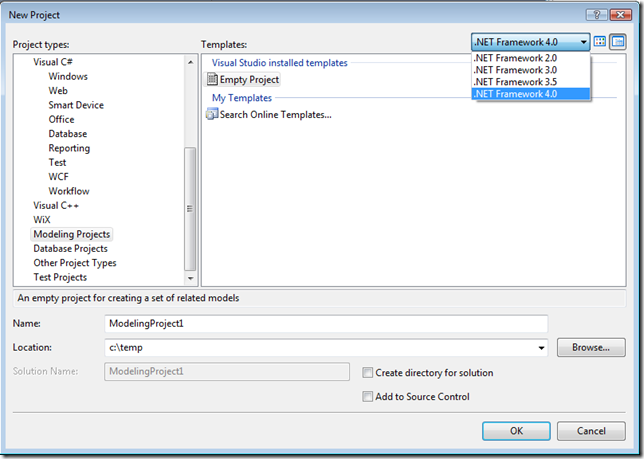Choose highlighted .NET Framework 4.0 option
Viewport: 644px width, 459px height.
[531, 94]
